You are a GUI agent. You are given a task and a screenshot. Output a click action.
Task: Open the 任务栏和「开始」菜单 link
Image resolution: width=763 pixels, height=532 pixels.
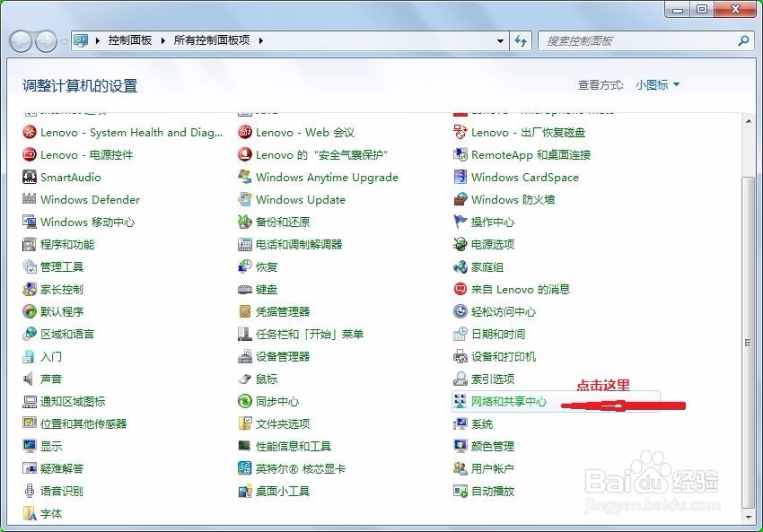[x=310, y=334]
